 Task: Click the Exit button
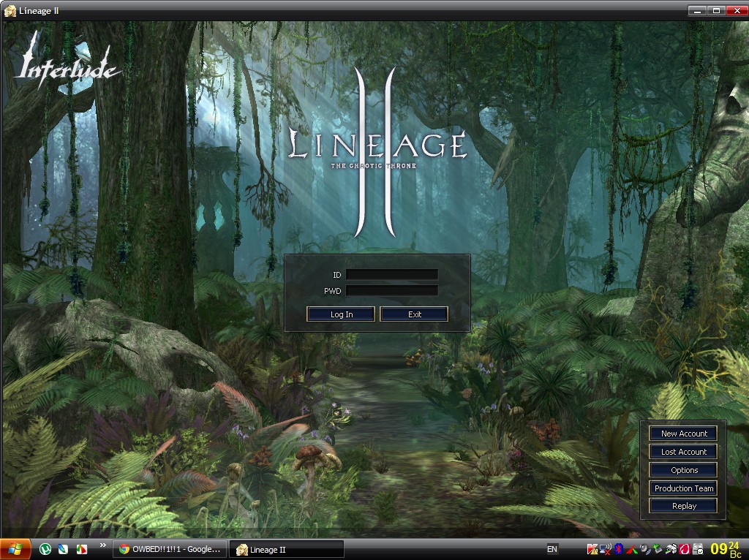click(414, 314)
